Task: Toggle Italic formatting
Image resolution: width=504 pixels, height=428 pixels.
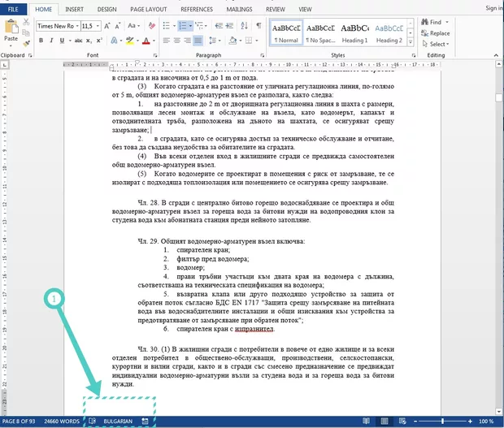Action: coord(53,40)
